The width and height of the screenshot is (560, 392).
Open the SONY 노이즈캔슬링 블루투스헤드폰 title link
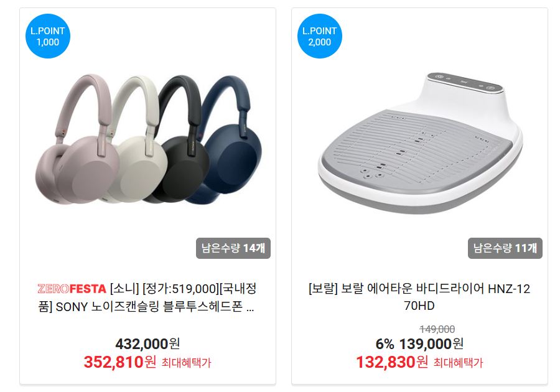point(147,297)
